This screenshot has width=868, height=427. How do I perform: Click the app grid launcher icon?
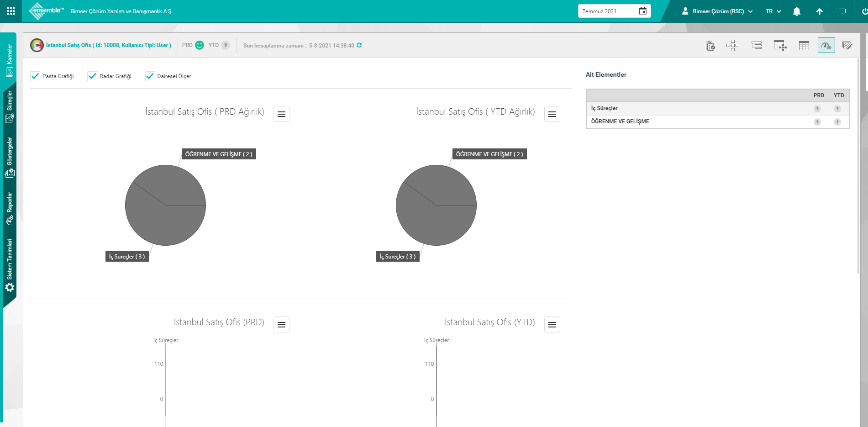point(11,11)
